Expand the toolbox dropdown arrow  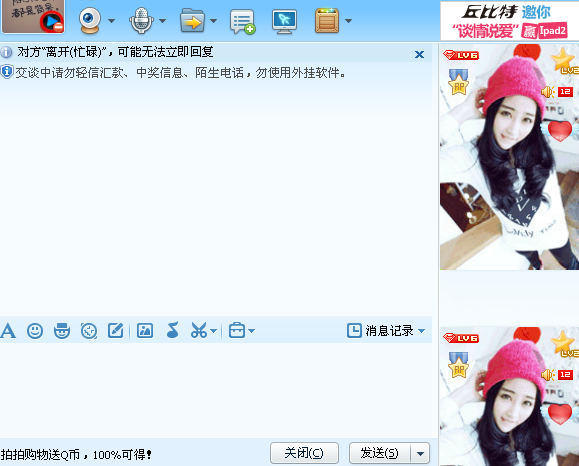(251, 331)
